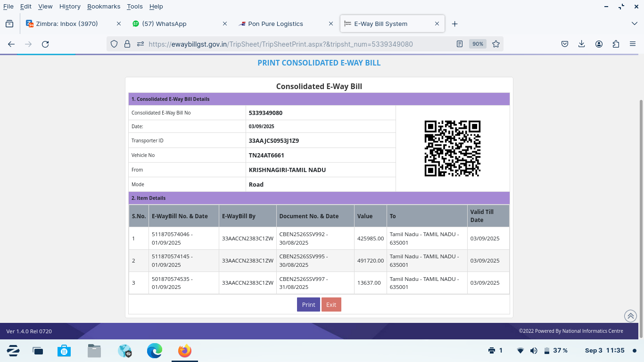This screenshot has width=644, height=362.
Task: Go back using the back arrow
Action: click(11, 44)
